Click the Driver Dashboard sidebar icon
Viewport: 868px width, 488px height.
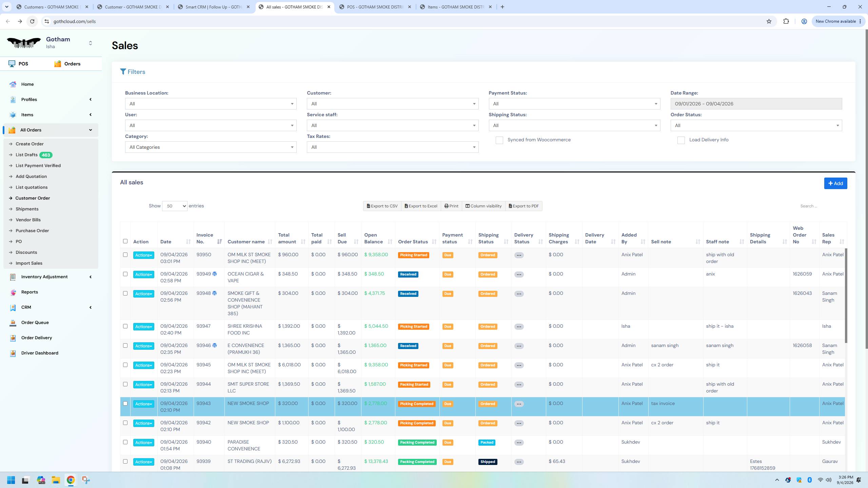tap(13, 353)
